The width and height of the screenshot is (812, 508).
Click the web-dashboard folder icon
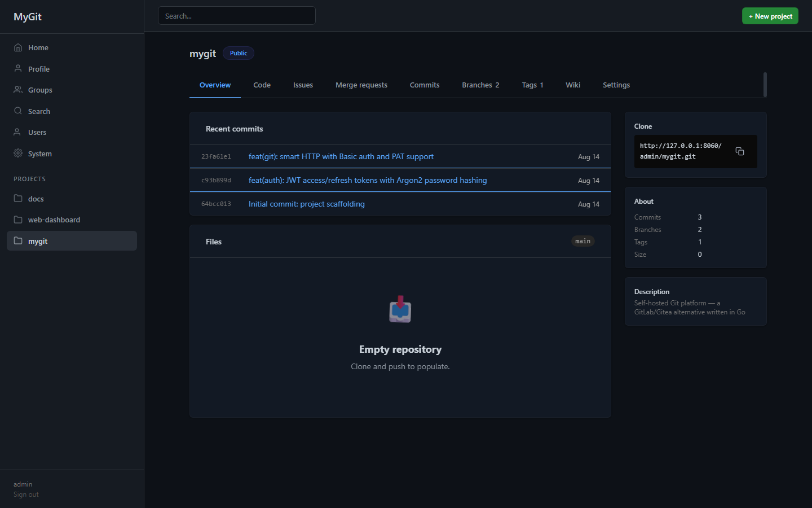18,220
